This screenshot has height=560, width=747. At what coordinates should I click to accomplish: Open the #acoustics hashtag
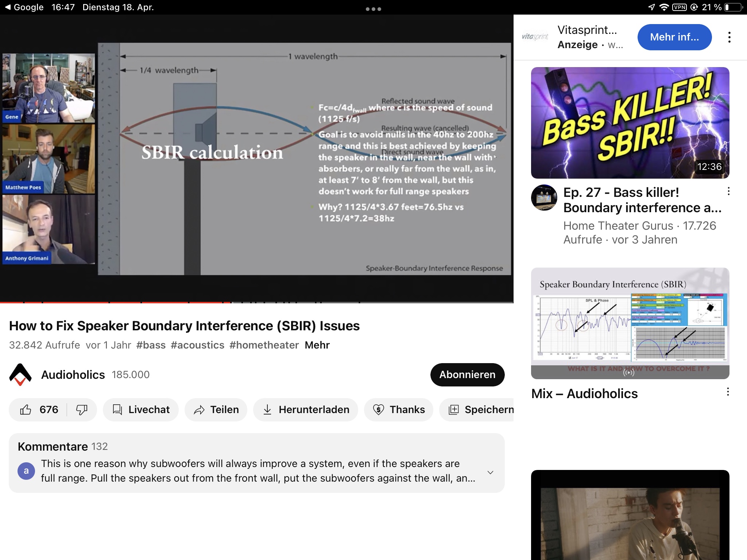[198, 345]
